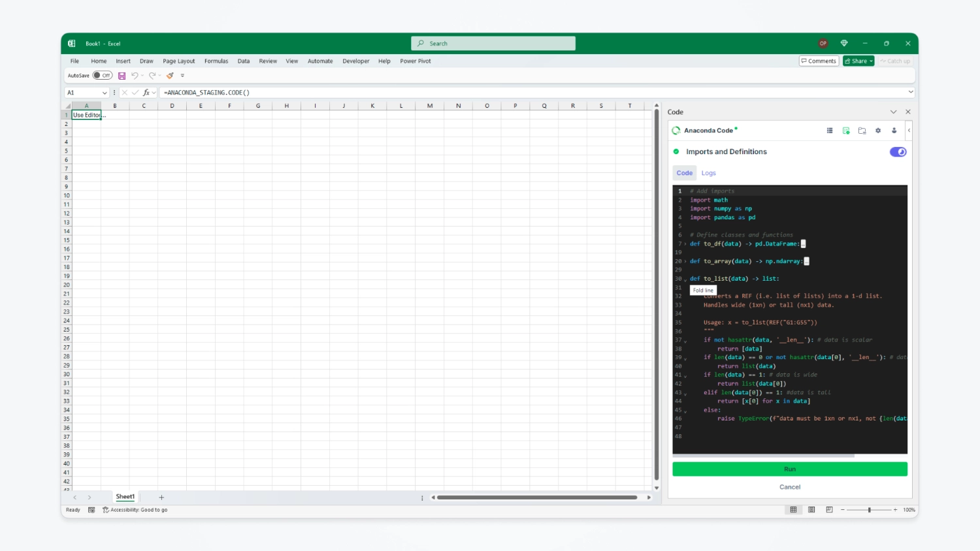Image resolution: width=980 pixels, height=551 pixels.
Task: Close the Code task pane
Action: point(907,112)
